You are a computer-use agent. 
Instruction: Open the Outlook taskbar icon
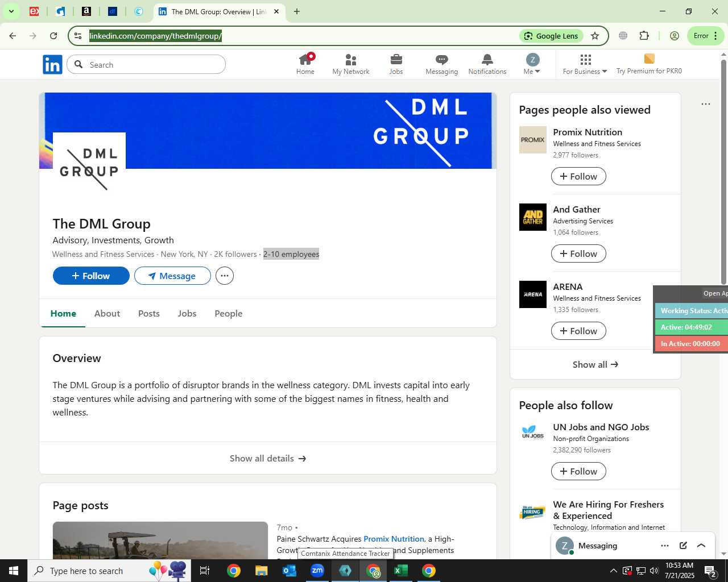coord(289,571)
